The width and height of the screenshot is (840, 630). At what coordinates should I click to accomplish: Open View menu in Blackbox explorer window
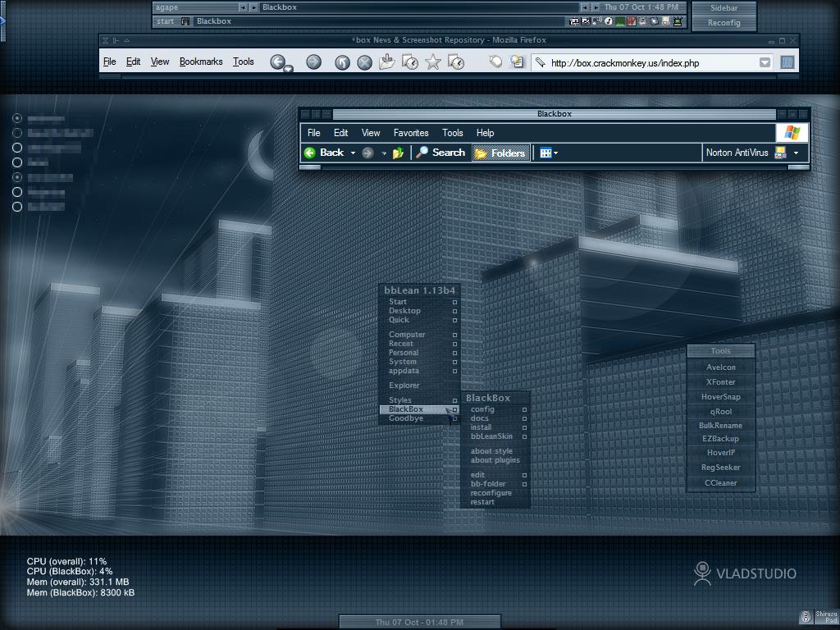click(x=371, y=133)
